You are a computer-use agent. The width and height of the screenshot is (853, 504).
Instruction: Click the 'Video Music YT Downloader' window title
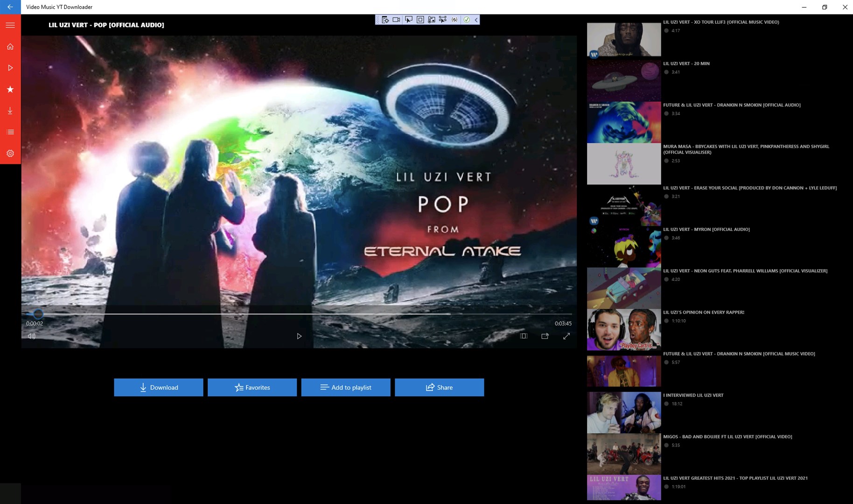point(59,7)
